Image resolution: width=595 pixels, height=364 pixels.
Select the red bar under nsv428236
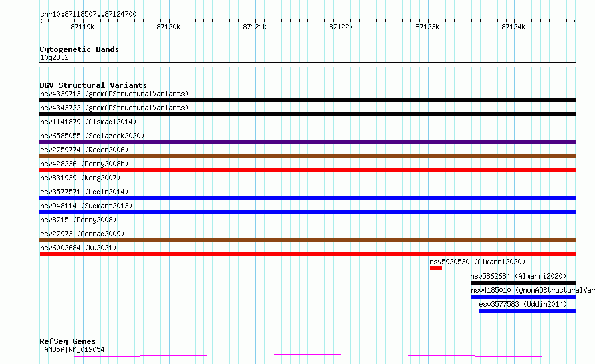(x=308, y=170)
